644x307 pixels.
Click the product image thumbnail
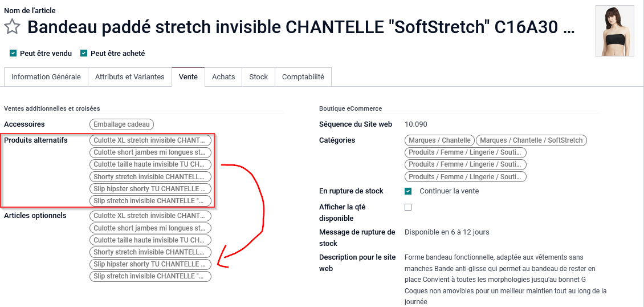tap(614, 31)
